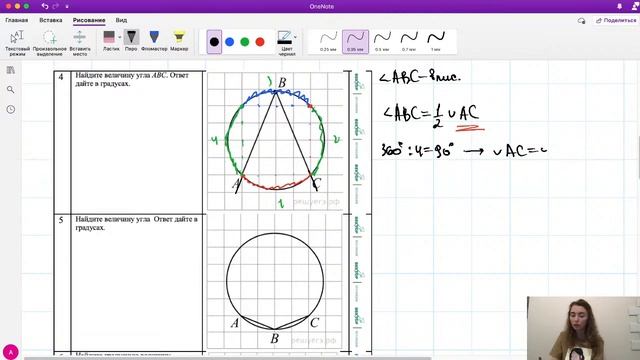Activate Произвольное выделение lasso tool
The image size is (640, 360).
[x=50, y=42]
